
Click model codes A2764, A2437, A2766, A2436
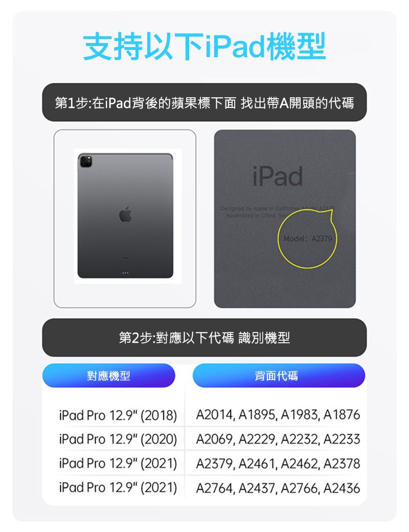click(278, 488)
